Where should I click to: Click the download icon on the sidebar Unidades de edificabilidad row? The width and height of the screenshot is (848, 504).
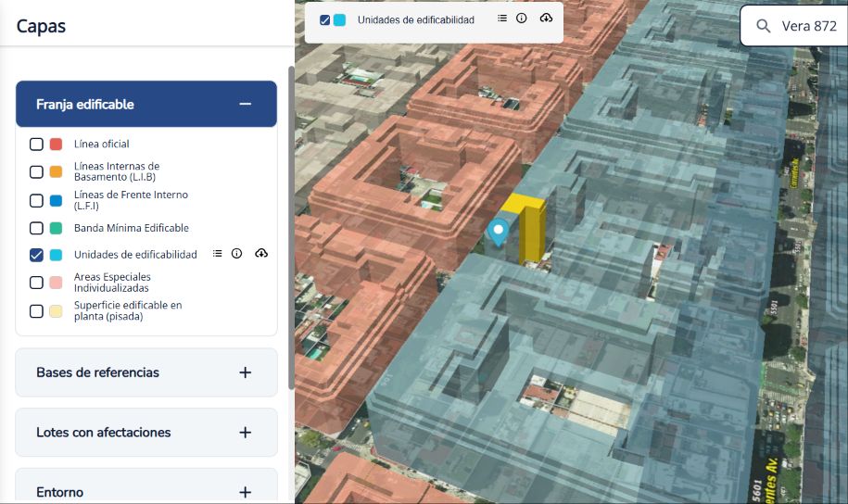pyautogui.click(x=261, y=254)
